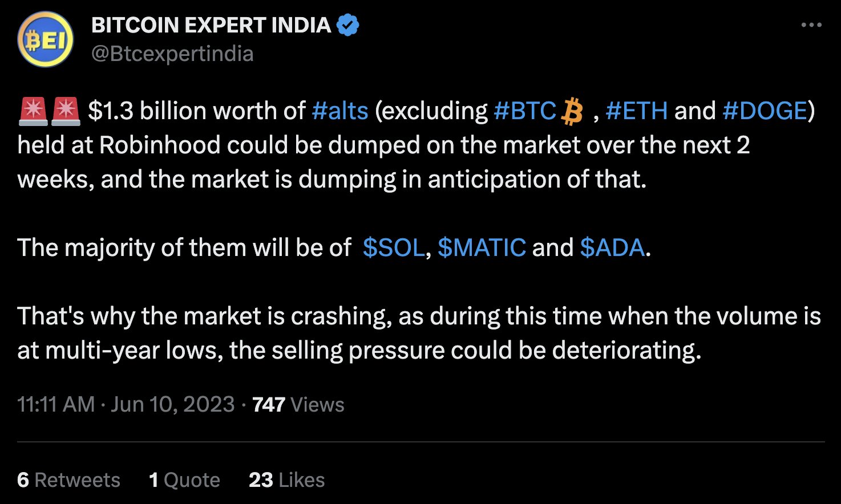Open the #alts hashtag

(x=340, y=111)
